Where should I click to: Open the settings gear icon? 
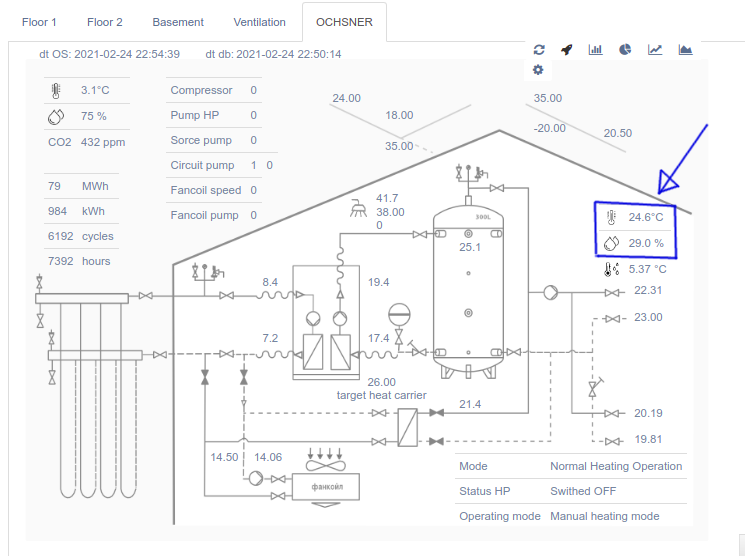point(538,70)
